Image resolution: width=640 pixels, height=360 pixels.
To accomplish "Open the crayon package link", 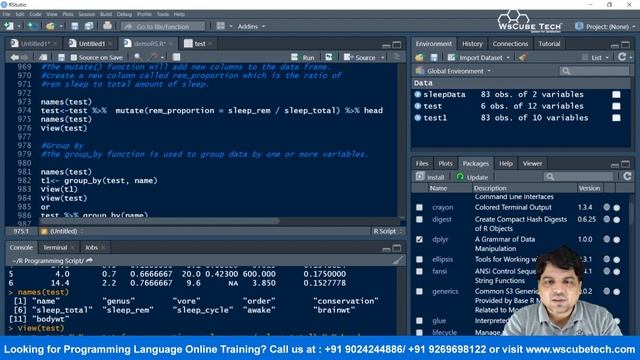I will pos(442,207).
